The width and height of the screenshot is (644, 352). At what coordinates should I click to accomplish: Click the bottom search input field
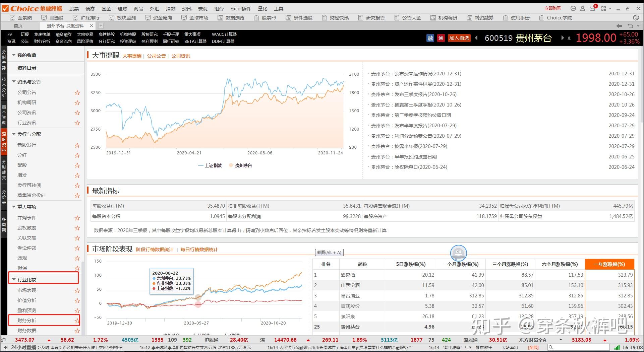(x=579, y=348)
